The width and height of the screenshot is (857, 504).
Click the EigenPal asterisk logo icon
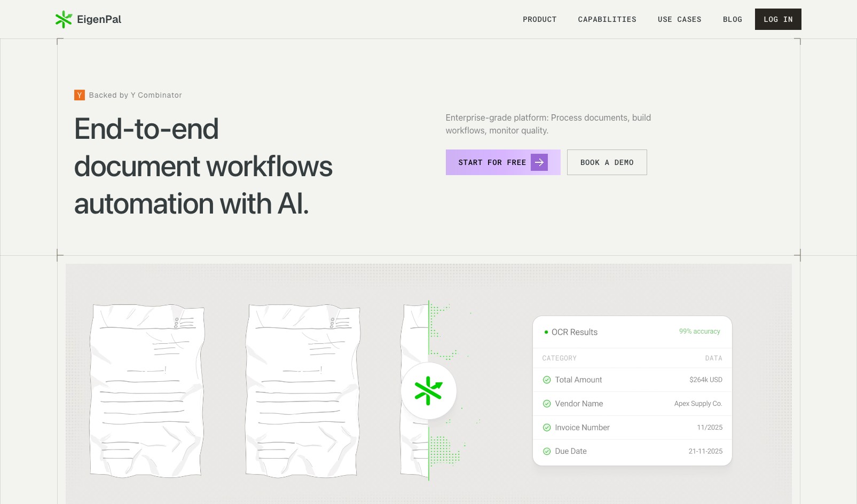(64, 19)
